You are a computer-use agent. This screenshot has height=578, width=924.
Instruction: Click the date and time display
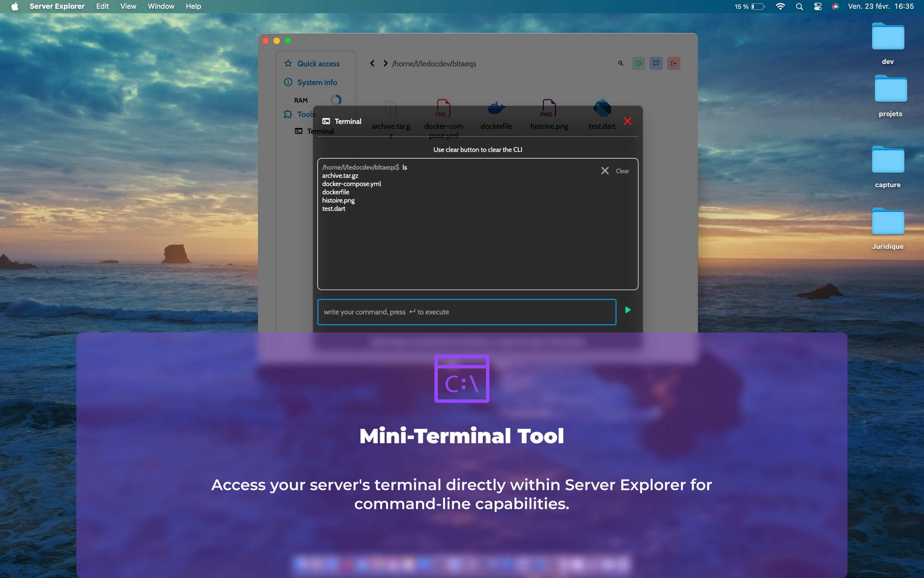point(881,6)
